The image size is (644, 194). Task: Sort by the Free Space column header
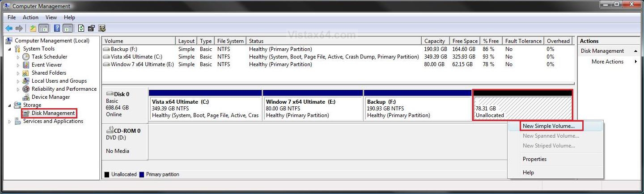pos(465,41)
